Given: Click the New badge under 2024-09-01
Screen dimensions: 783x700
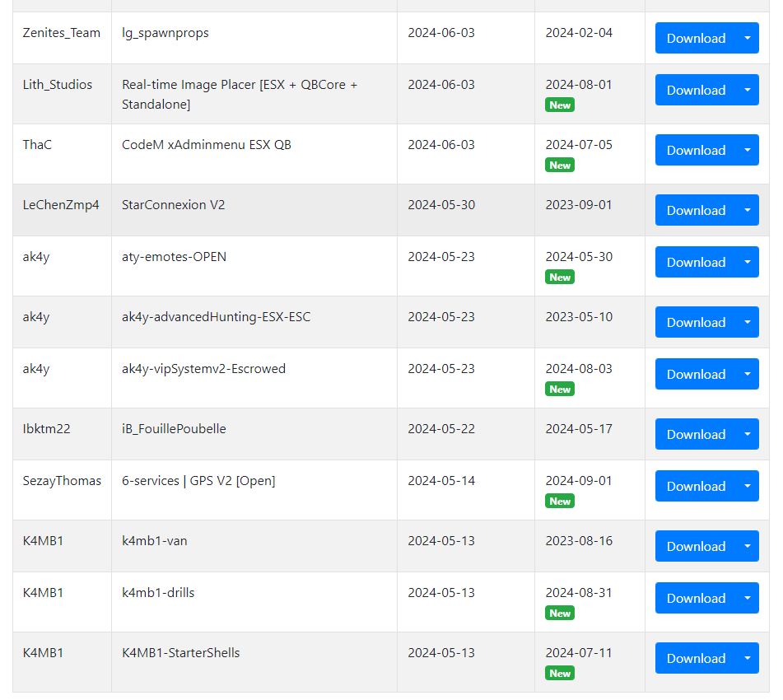Looking at the screenshot, I should point(560,501).
